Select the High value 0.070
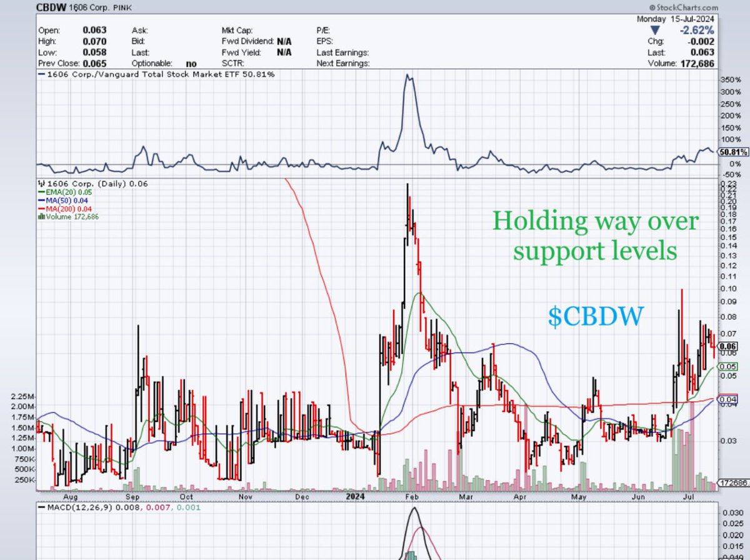 pos(94,41)
